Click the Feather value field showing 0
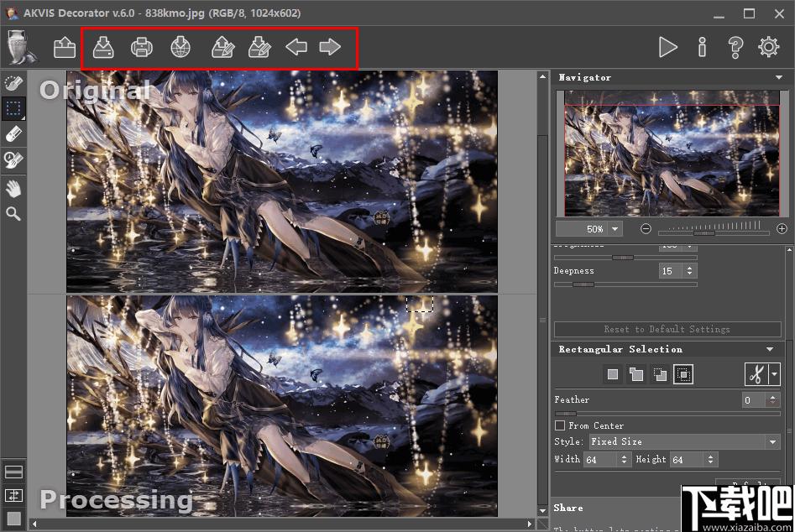The width and height of the screenshot is (795, 532). 754,399
